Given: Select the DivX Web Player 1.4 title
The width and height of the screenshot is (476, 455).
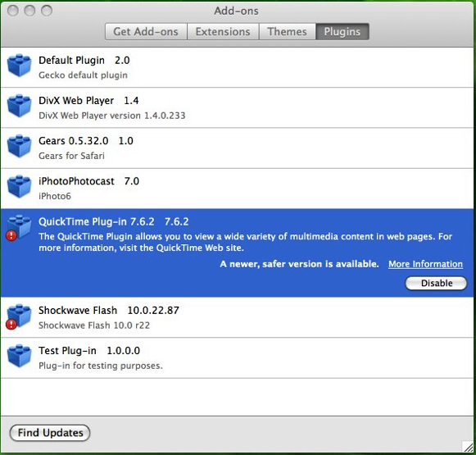Looking at the screenshot, I should [x=88, y=101].
